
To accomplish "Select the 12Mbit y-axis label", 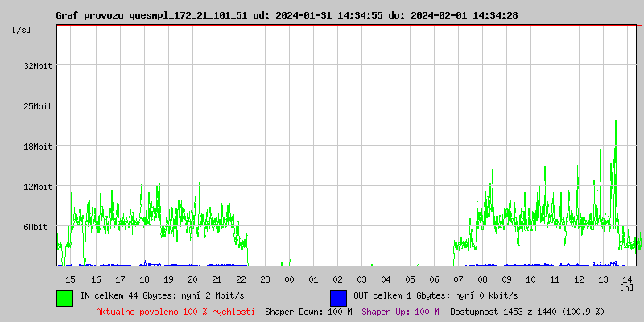I will 38,187.
